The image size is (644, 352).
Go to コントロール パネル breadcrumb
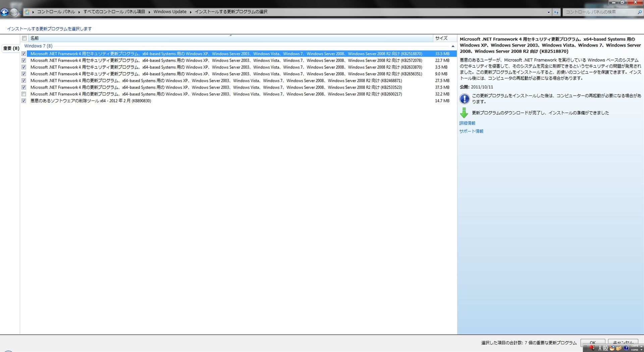pos(56,12)
